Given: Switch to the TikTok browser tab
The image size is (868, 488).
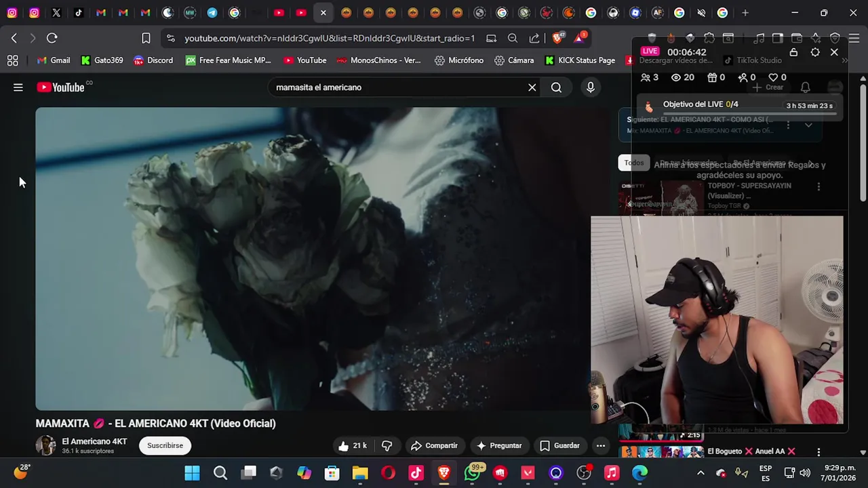Looking at the screenshot, I should click(79, 12).
